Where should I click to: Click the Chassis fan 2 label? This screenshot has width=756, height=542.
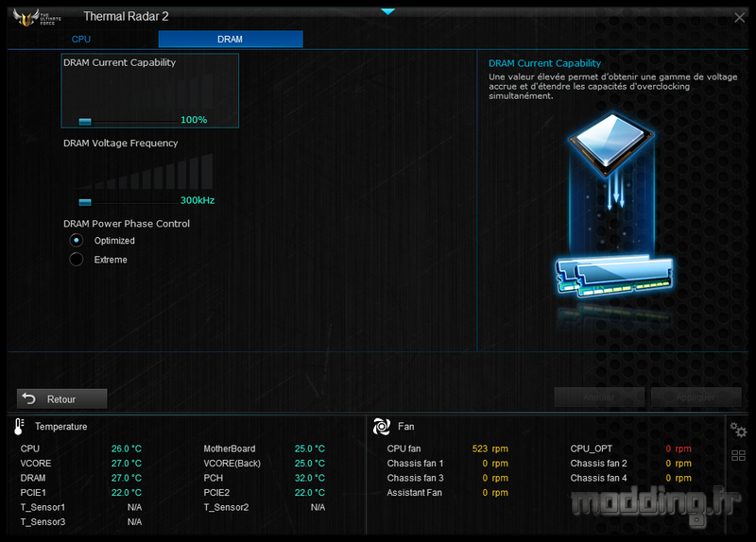click(x=598, y=463)
